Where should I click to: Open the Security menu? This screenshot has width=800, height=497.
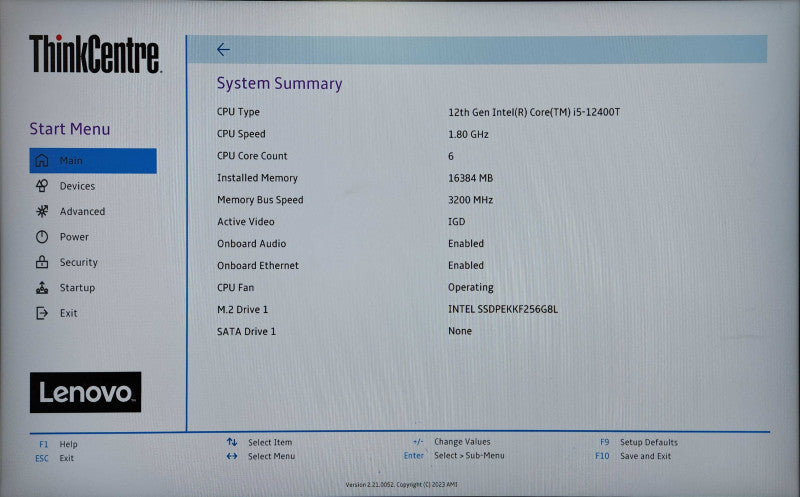point(79,262)
